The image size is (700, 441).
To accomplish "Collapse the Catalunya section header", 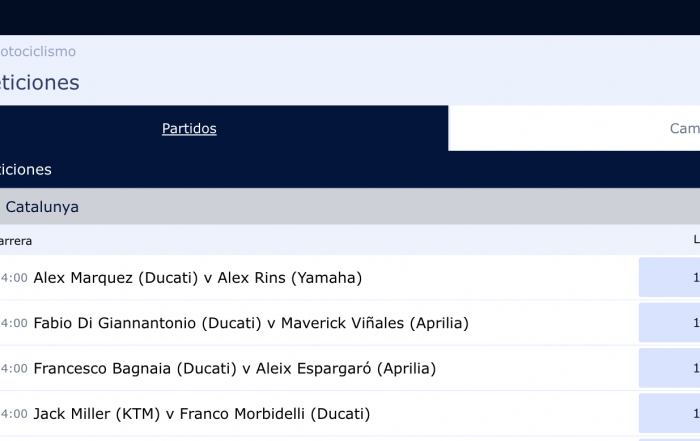I will tap(350, 206).
